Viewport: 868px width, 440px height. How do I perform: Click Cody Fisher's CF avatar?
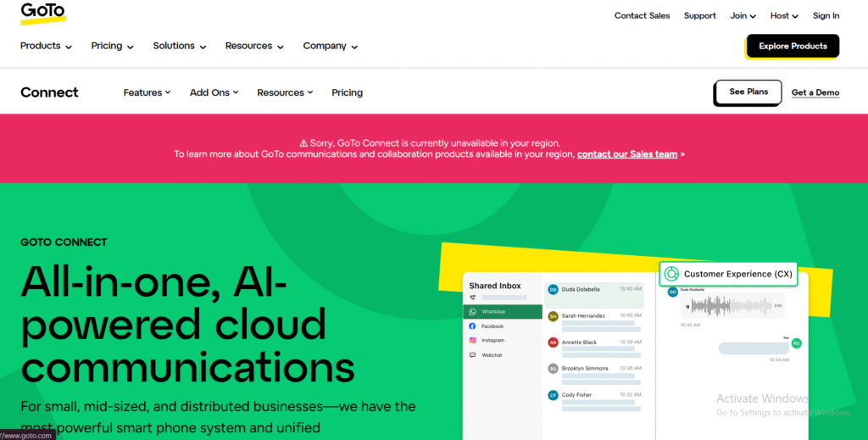[553, 395]
